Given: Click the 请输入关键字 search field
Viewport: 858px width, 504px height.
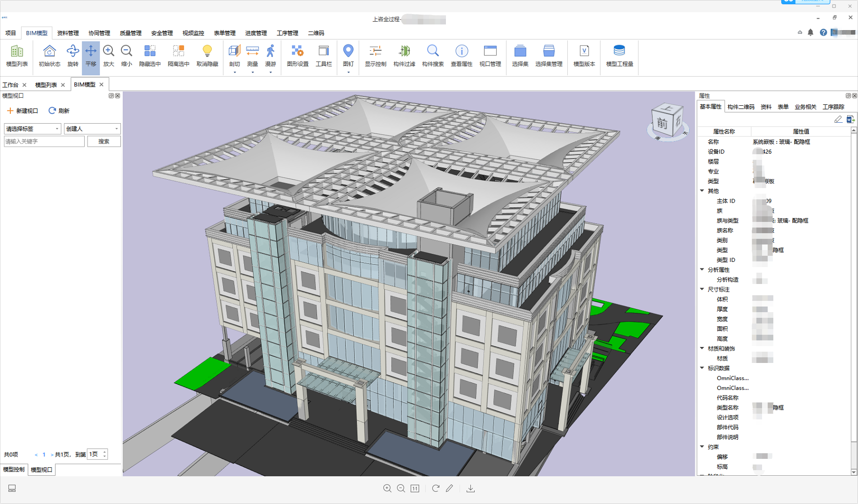Looking at the screenshot, I should point(44,142).
